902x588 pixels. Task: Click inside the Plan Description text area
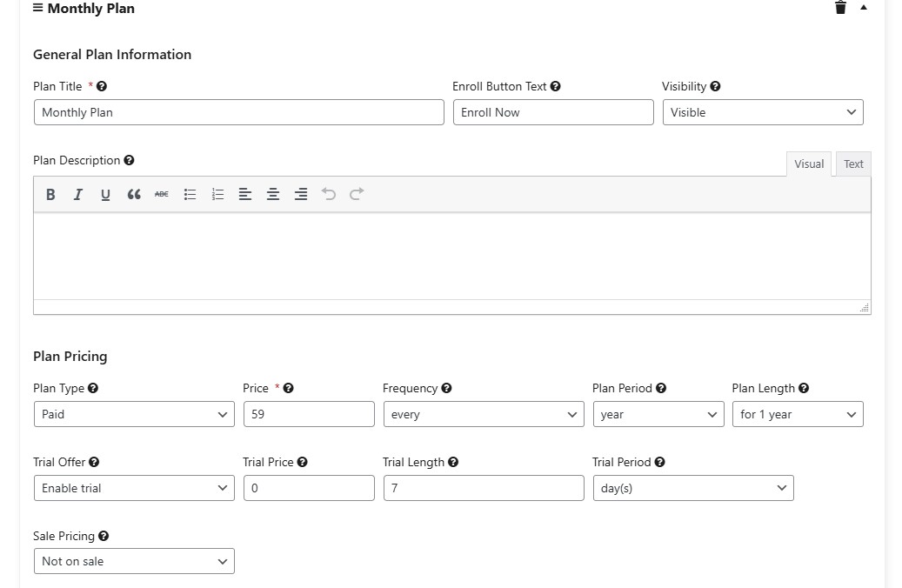tap(452, 256)
